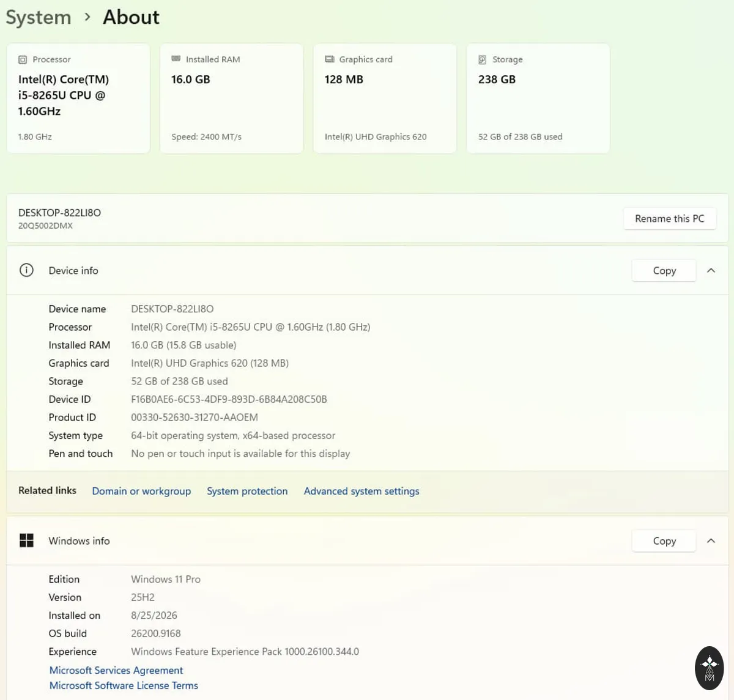Open Microsoft Software License Terms link
Screen dimensions: 734x700
[124, 685]
